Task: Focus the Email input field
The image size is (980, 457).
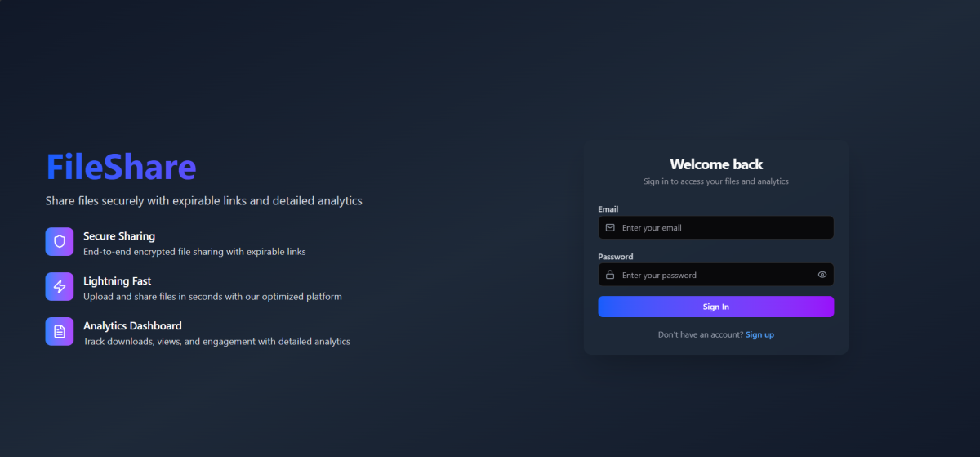Action: [x=719, y=228]
